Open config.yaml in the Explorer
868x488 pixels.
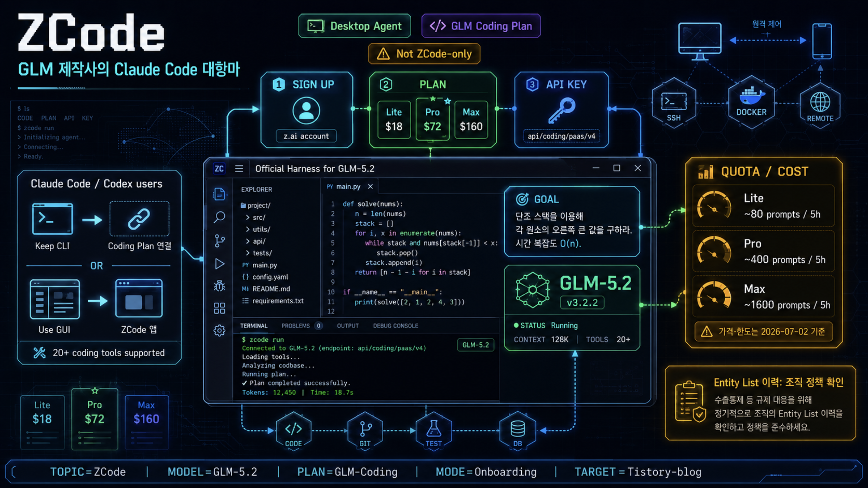[265, 277]
